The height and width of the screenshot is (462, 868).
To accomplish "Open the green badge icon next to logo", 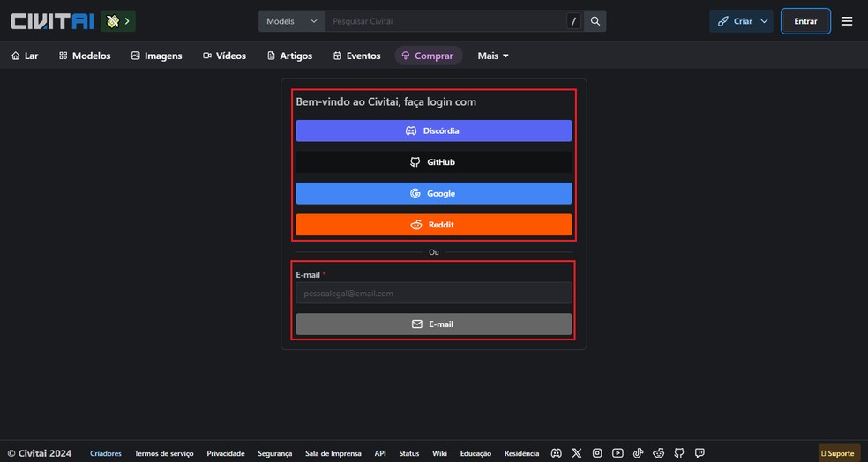I will [118, 21].
